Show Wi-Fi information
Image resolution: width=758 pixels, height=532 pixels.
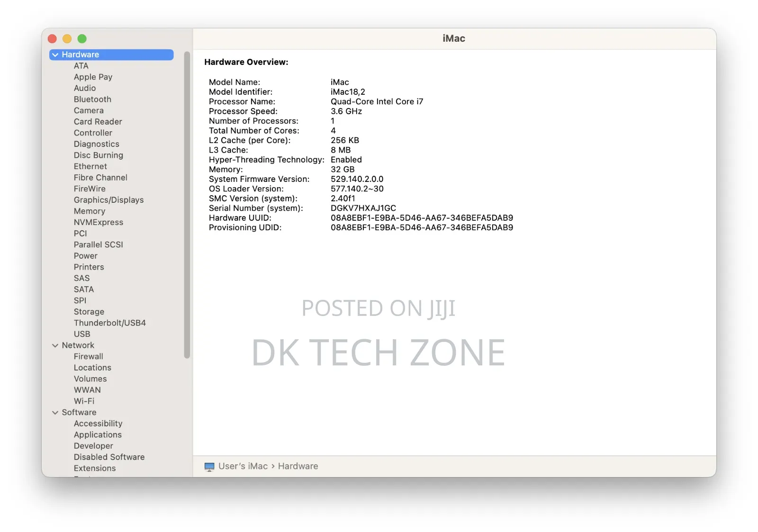(84, 401)
